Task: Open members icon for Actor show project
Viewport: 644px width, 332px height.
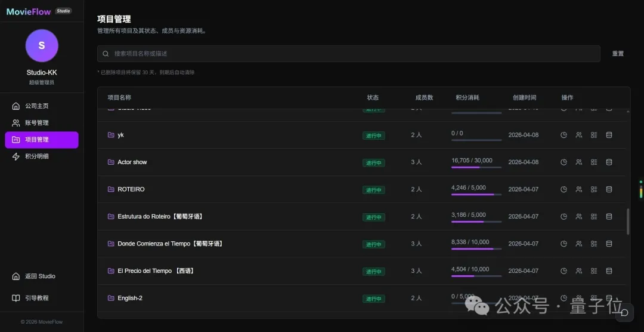Action: [578, 162]
